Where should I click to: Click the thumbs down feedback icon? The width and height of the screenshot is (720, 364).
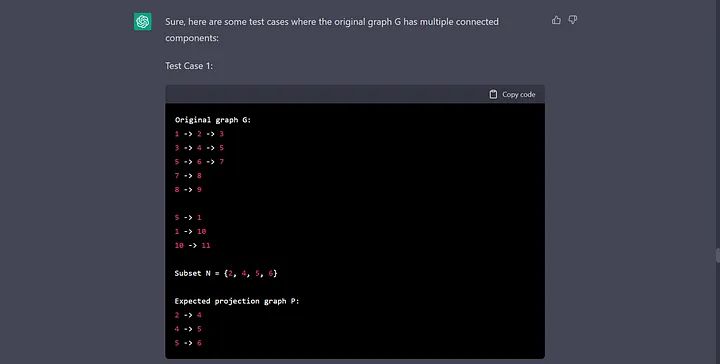[573, 20]
